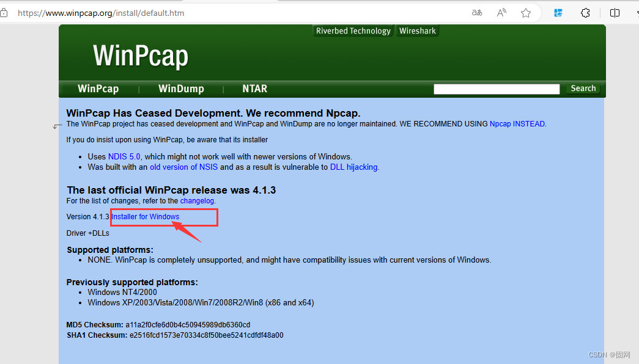Download via Installer for Windows link

(146, 217)
